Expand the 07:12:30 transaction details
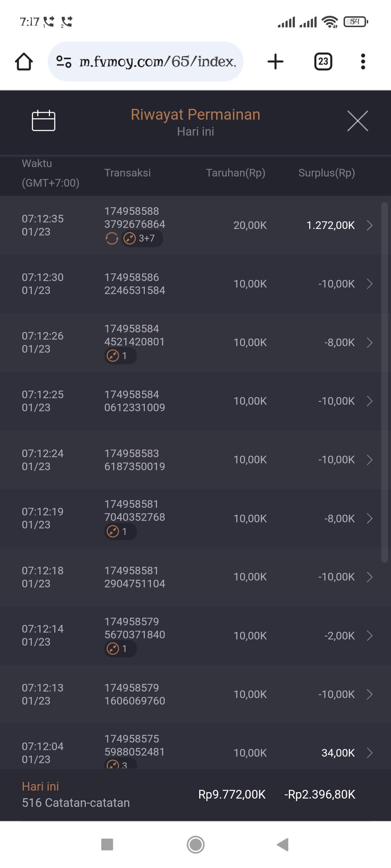The width and height of the screenshot is (391, 868). 370,284
